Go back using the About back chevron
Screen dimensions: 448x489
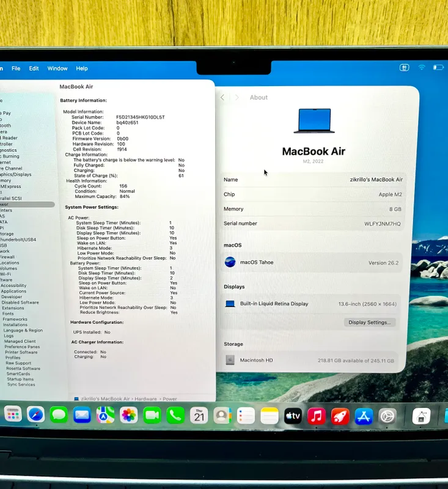click(x=222, y=97)
